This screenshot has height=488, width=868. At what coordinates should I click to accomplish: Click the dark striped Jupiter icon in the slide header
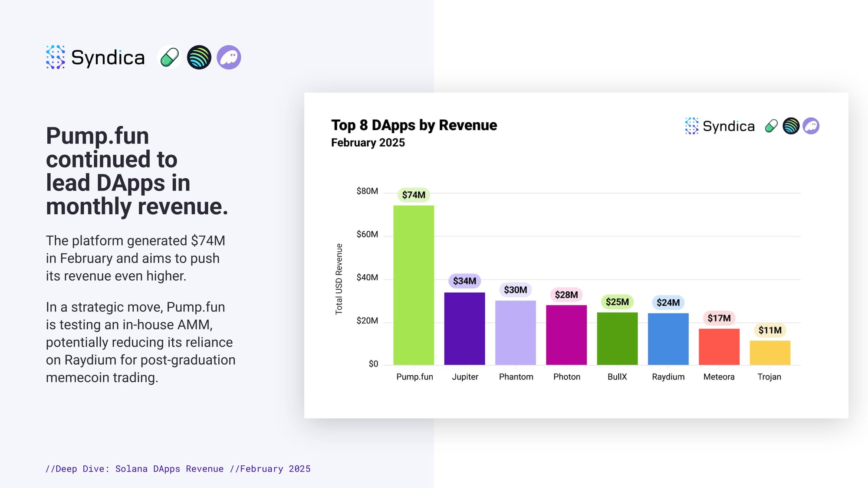pyautogui.click(x=199, y=57)
